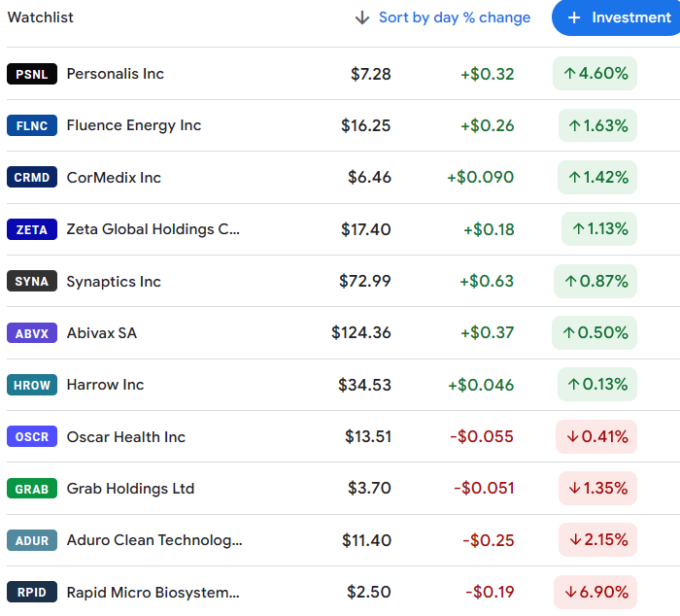Click the 1.13% gain badge

pos(599,228)
